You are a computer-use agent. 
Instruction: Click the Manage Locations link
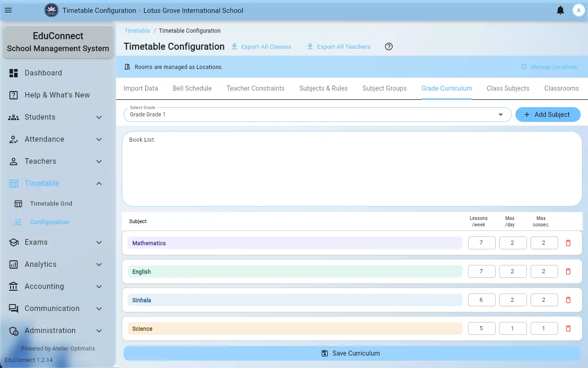549,67
